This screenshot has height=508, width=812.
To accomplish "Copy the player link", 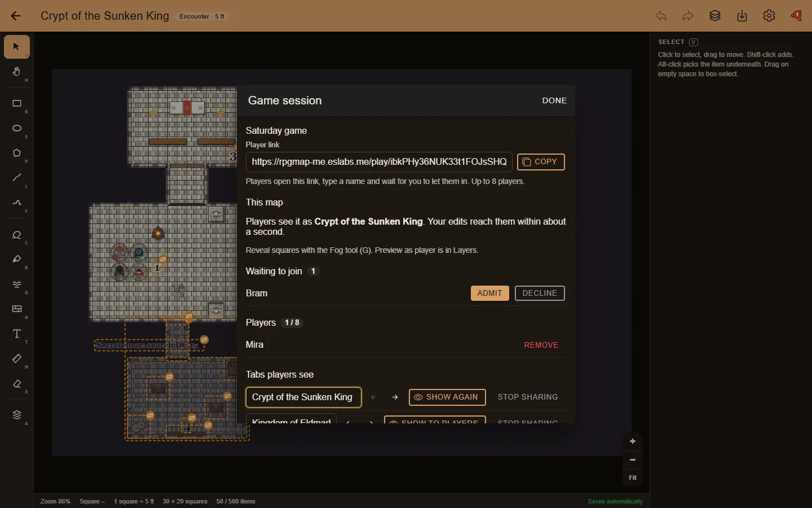I will 541,162.
